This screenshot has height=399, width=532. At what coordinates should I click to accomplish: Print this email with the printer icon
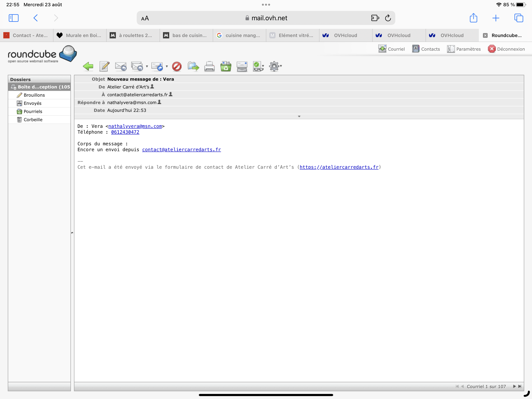tap(210, 66)
